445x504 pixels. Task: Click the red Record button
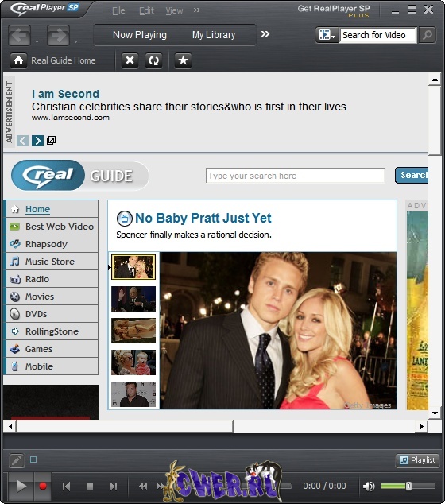coord(43,487)
